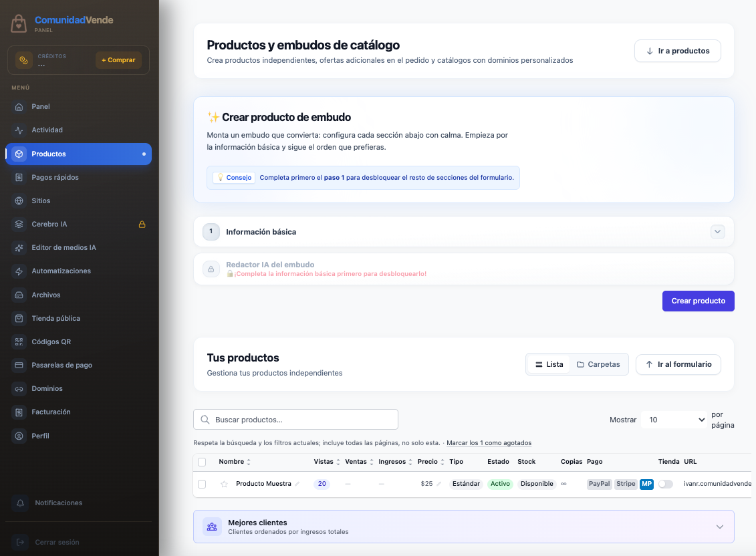This screenshot has width=756, height=556.
Task: Toggle the Tienda switch for Producto Muestra
Action: 666,484
